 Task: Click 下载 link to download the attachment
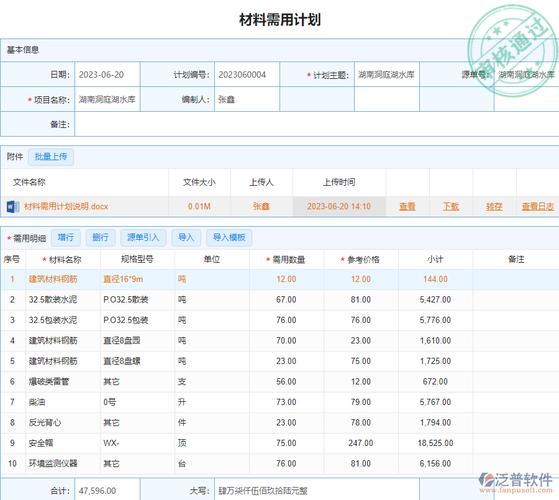[x=451, y=206]
